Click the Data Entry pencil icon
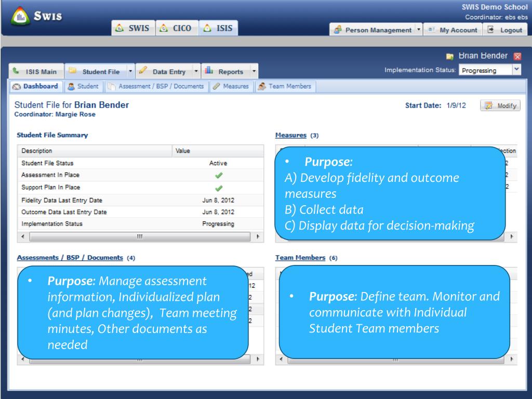 point(143,70)
